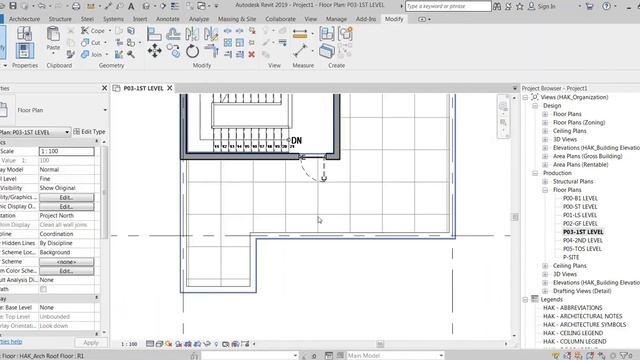Click the keyword search input field

click(448, 6)
